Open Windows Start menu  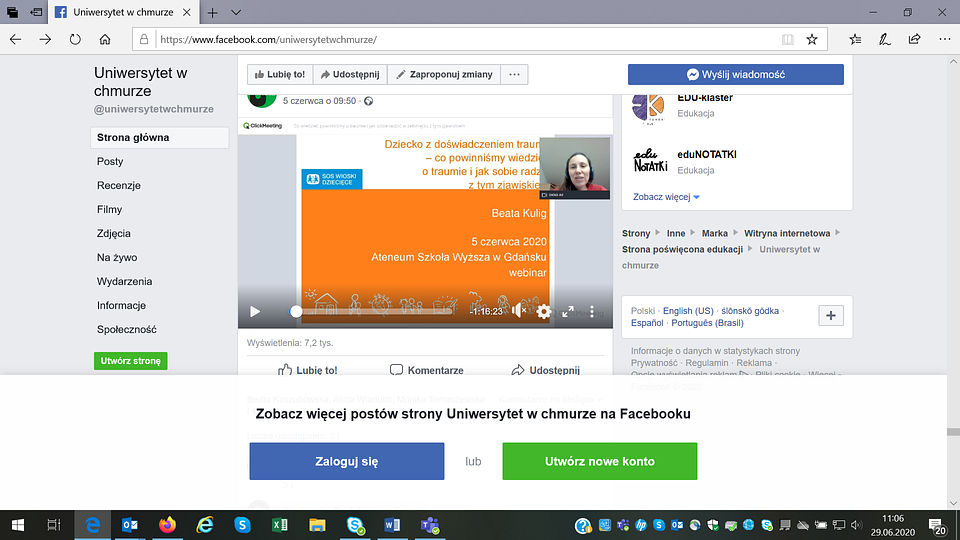[x=18, y=525]
